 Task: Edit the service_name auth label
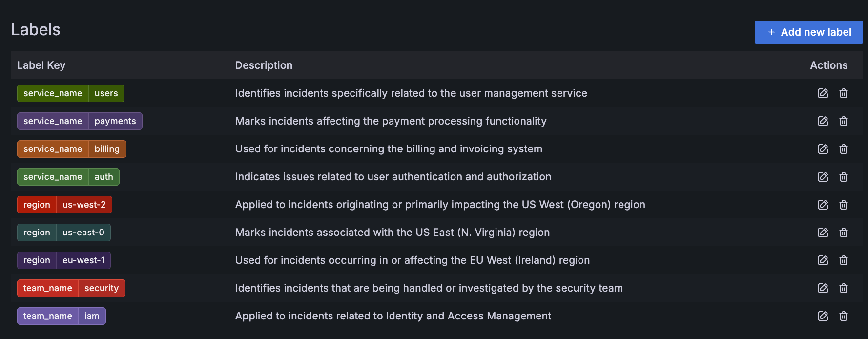(x=823, y=177)
